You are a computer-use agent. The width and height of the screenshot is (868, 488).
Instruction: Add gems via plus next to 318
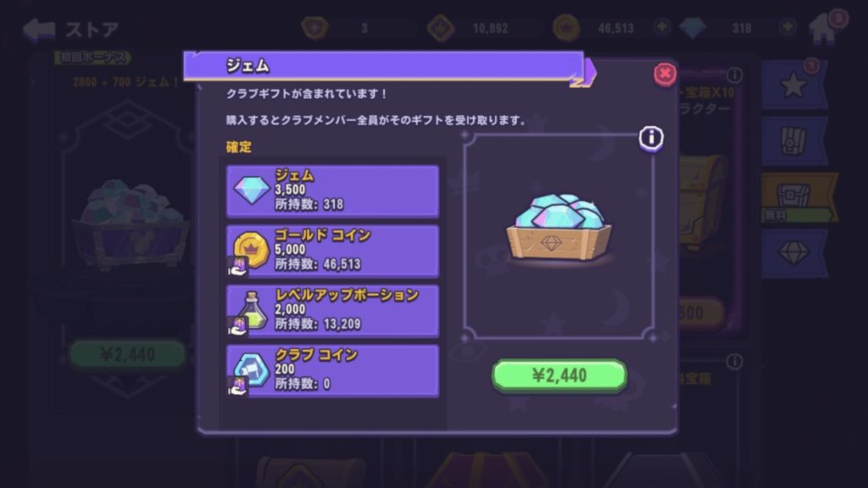coord(787,26)
